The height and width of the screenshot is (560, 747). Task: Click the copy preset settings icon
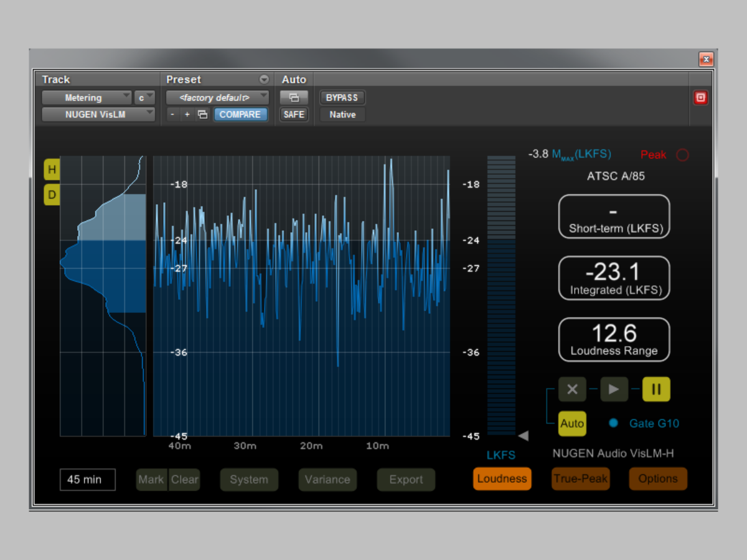(202, 114)
